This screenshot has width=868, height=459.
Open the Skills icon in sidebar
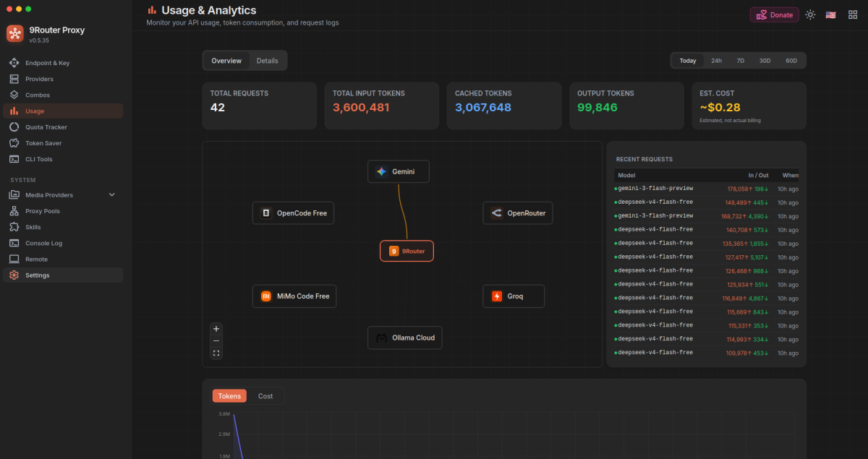(14, 227)
